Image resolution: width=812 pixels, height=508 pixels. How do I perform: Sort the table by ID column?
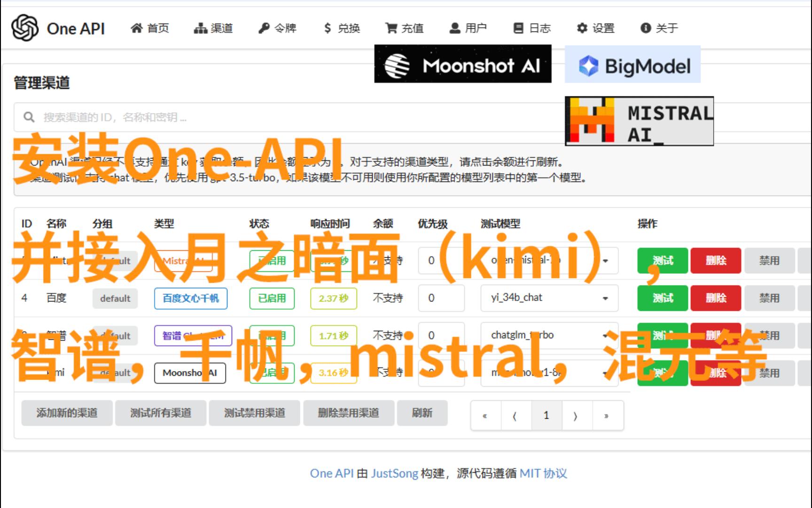coord(27,223)
